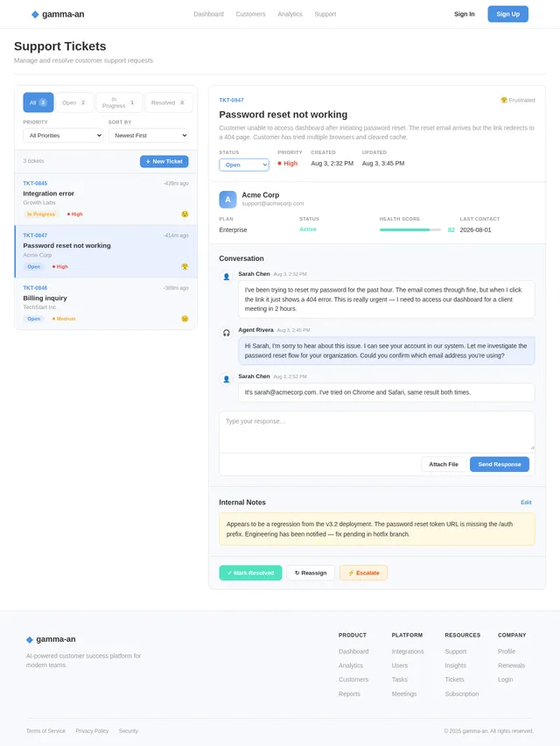Open footer Security link
The height and width of the screenshot is (746, 560).
point(129,731)
